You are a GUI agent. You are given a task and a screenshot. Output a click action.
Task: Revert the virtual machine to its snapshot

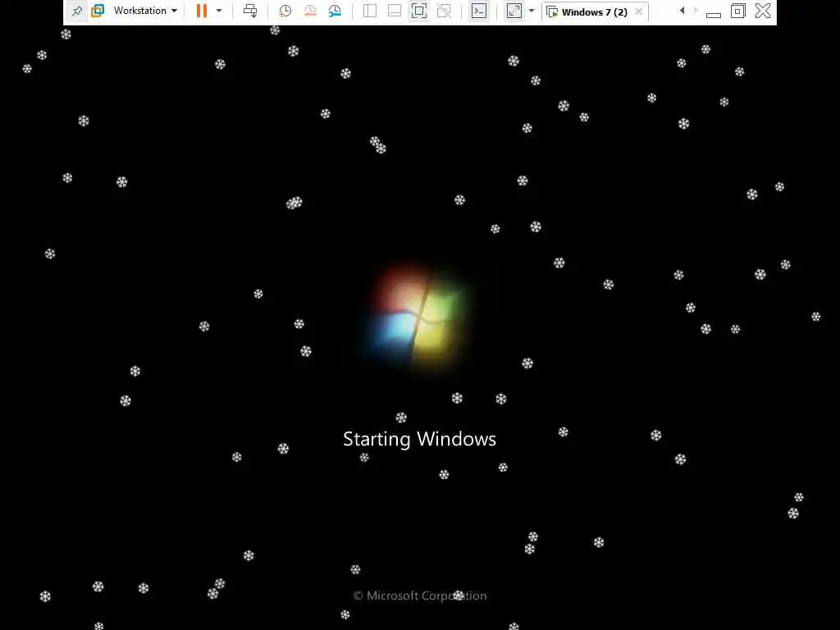[309, 11]
